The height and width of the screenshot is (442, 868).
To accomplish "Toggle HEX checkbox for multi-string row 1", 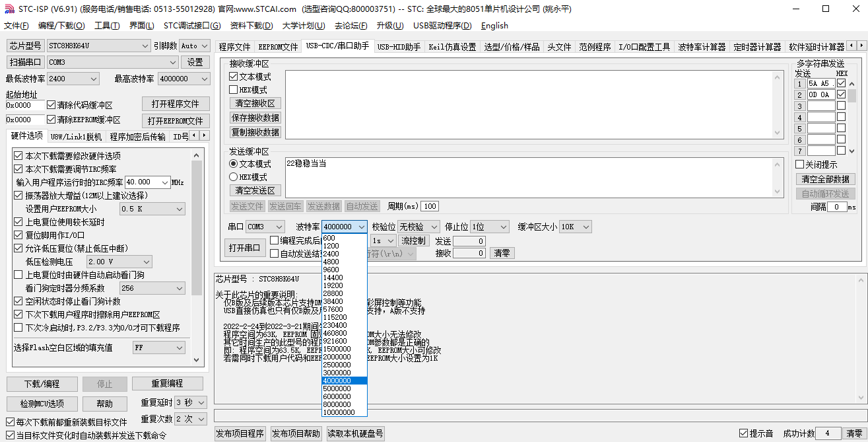I will click(841, 83).
